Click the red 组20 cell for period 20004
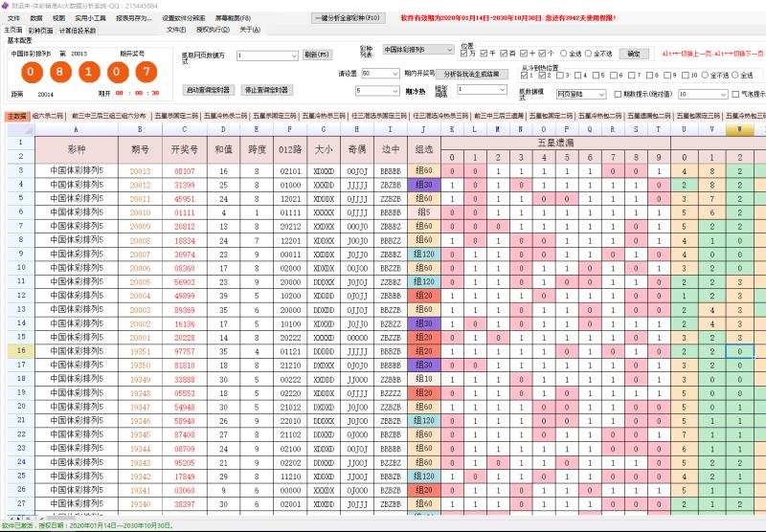The width and height of the screenshot is (766, 532). click(423, 296)
